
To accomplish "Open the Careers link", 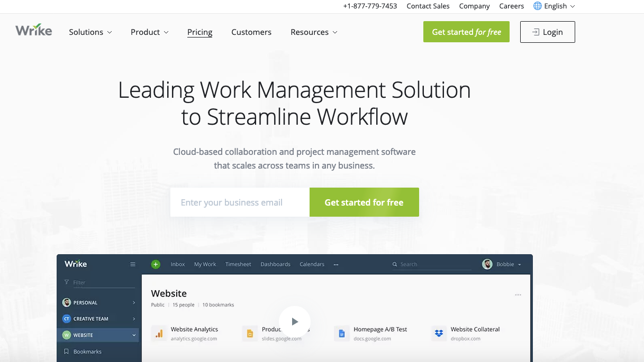I will pyautogui.click(x=512, y=6).
